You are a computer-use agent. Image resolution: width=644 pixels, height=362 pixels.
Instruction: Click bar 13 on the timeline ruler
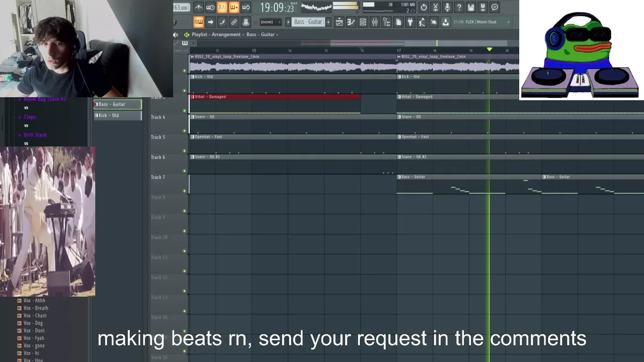(x=254, y=50)
